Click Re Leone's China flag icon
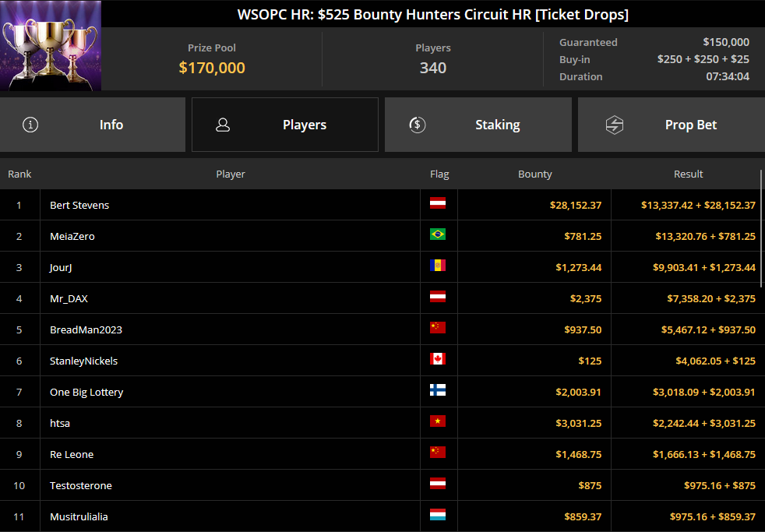The image size is (765, 532). click(x=438, y=453)
